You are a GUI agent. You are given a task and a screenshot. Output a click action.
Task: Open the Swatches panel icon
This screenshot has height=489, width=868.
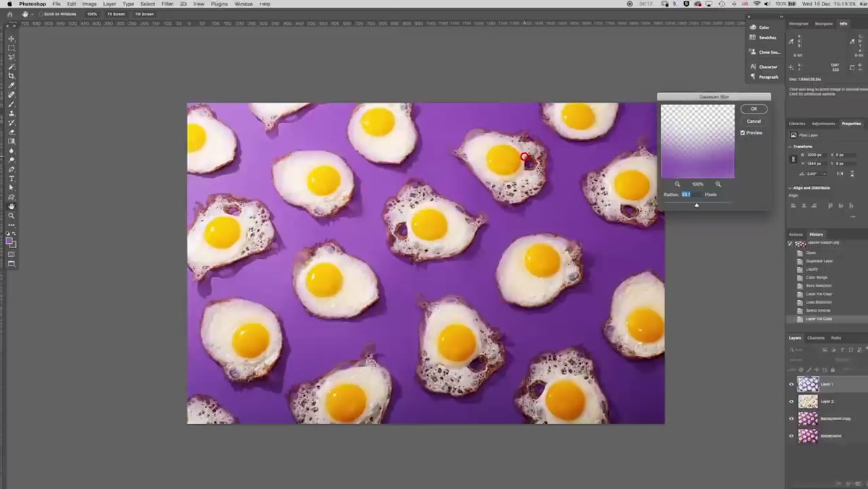click(753, 38)
